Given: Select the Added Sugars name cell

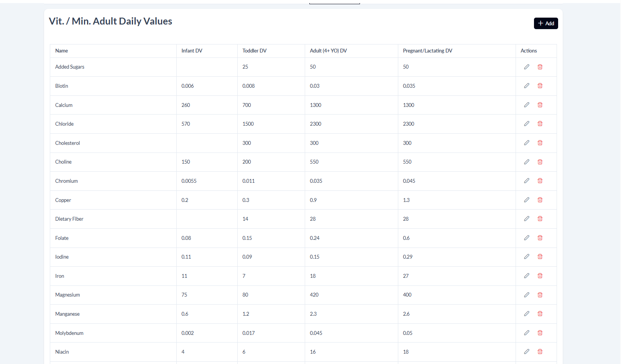Looking at the screenshot, I should [x=113, y=67].
